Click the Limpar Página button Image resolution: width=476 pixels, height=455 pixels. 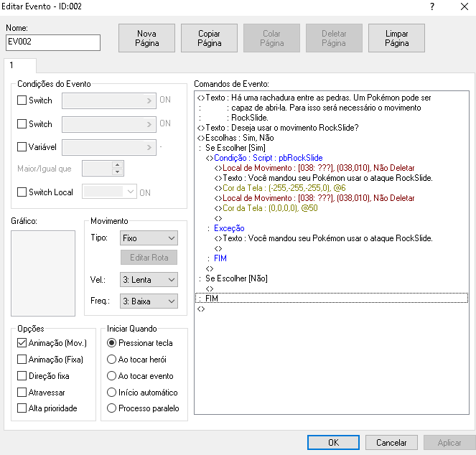click(x=396, y=38)
